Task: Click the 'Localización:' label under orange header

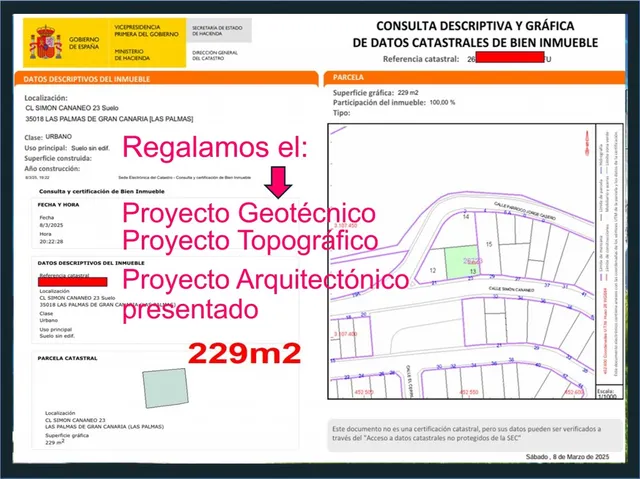Action: (x=46, y=98)
